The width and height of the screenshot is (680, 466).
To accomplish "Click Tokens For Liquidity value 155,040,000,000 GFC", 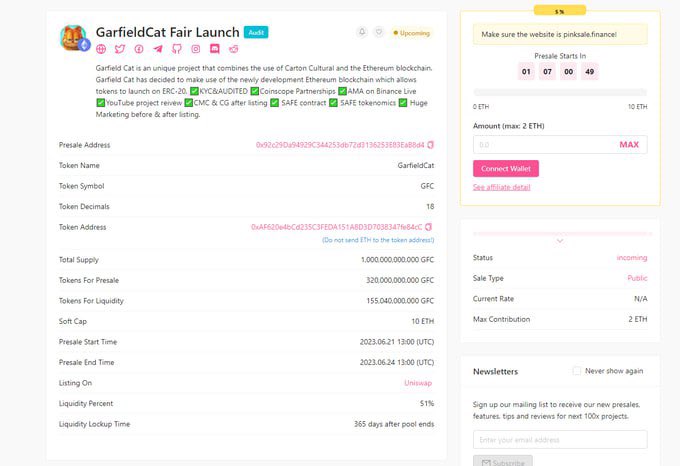I will tap(400, 301).
